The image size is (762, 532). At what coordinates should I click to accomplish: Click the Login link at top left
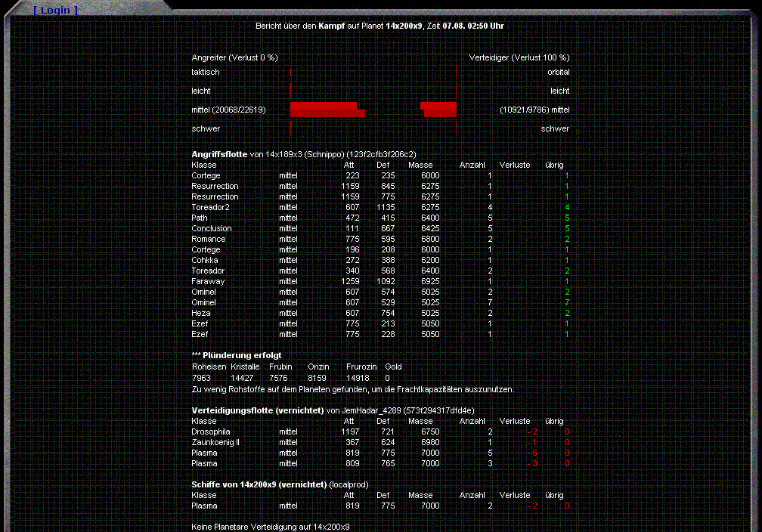click(x=55, y=10)
